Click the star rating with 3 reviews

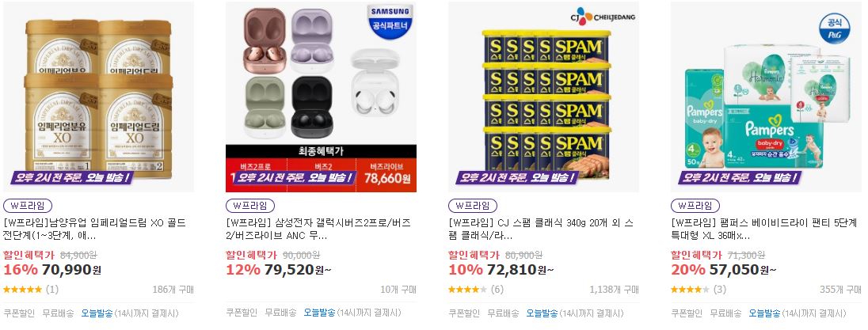tap(691, 289)
